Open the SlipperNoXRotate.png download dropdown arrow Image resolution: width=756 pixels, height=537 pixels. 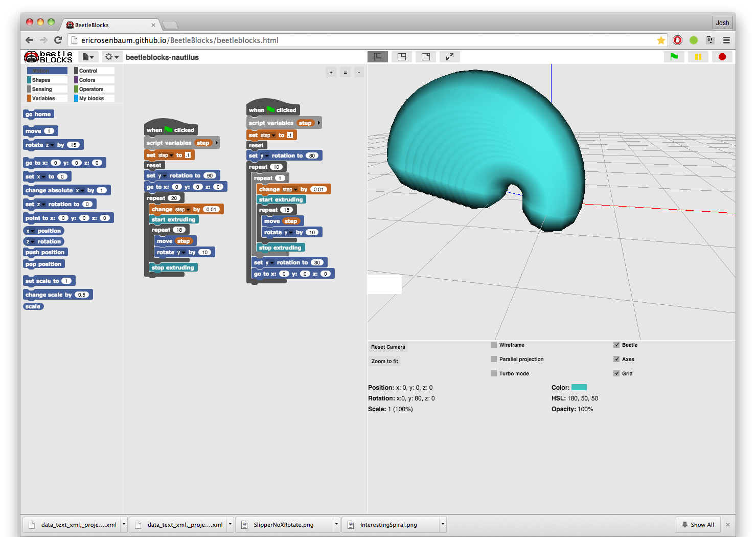[336, 524]
